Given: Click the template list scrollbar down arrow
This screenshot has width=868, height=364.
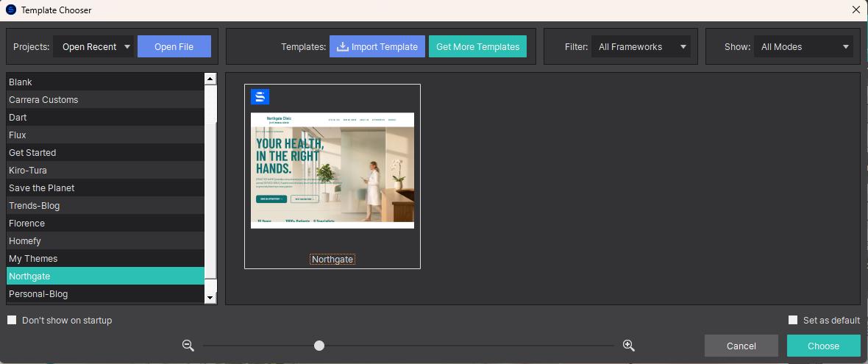Looking at the screenshot, I should click(210, 298).
